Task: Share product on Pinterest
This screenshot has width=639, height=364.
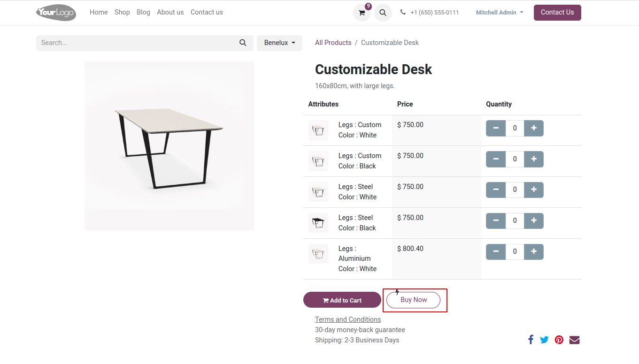Action: (559, 340)
